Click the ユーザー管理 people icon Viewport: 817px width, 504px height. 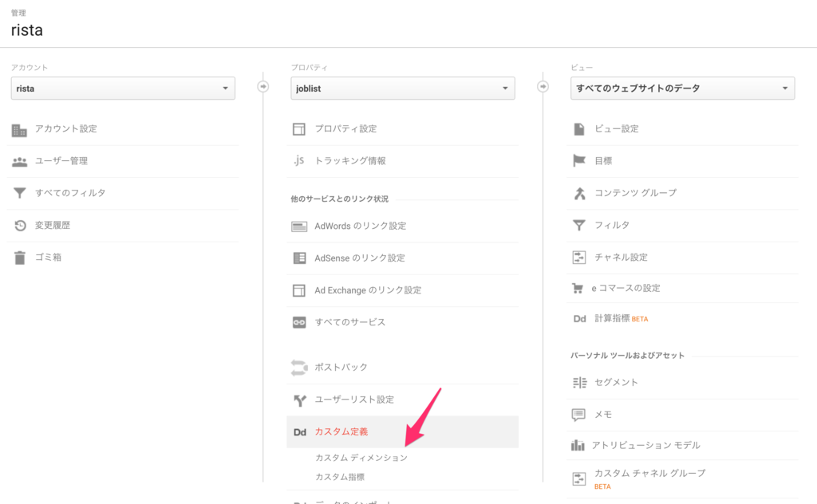click(19, 162)
